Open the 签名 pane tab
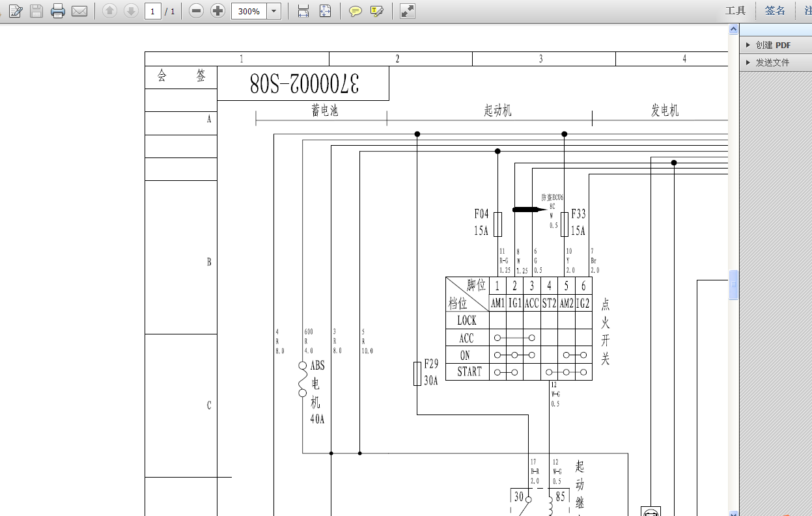Screen dimensions: 812x516 click(x=775, y=10)
